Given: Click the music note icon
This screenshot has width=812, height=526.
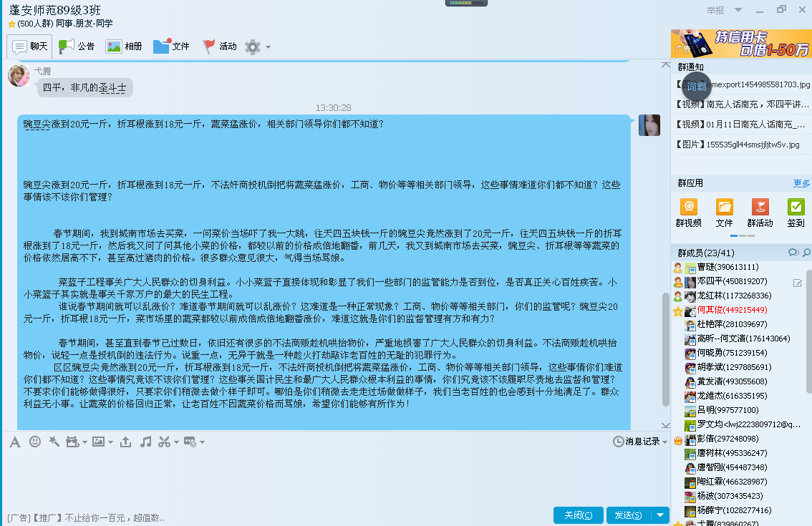Looking at the screenshot, I should point(145,442).
